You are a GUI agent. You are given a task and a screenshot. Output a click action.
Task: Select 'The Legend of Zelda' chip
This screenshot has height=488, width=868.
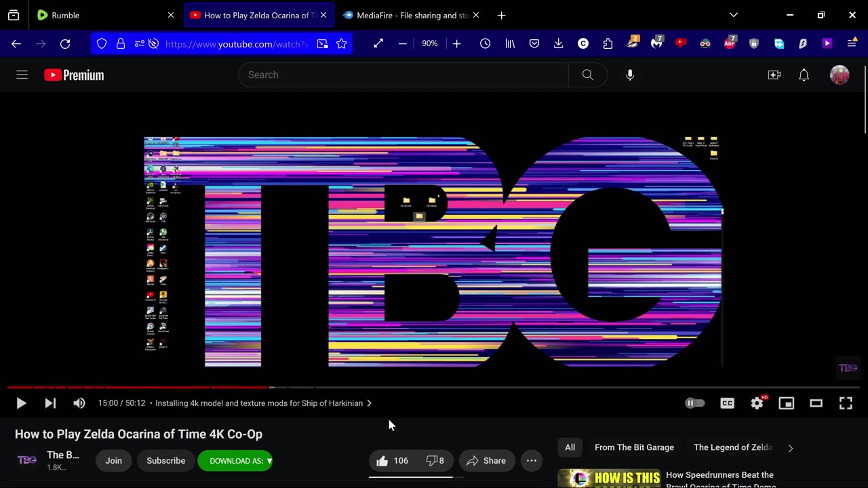coord(732,447)
